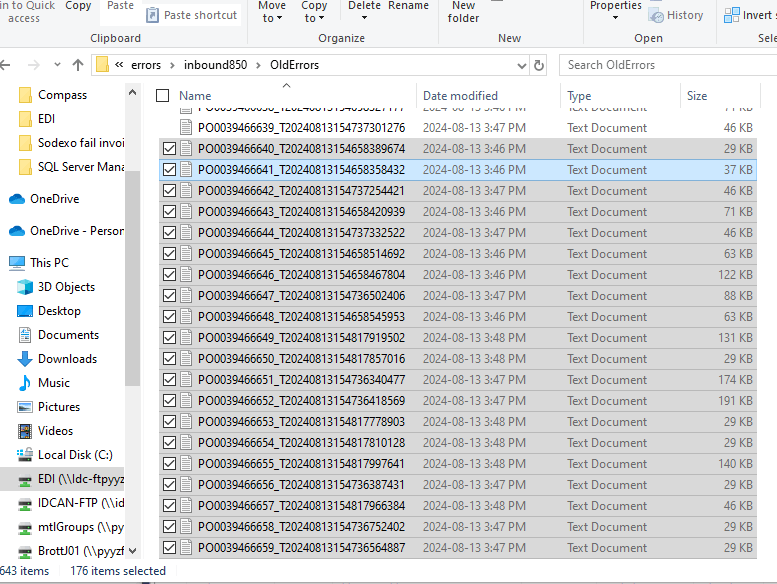The width and height of the screenshot is (777, 584).
Task: Expand chevron after errors breadcrumb
Action: pos(172,65)
